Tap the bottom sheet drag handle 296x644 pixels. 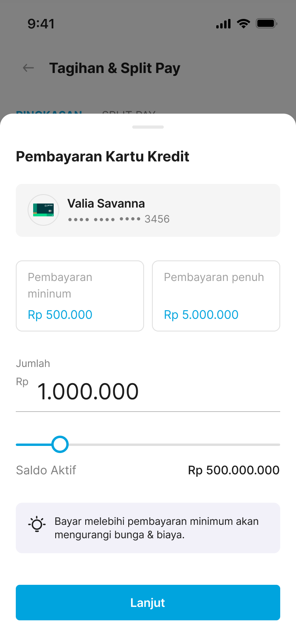148,127
